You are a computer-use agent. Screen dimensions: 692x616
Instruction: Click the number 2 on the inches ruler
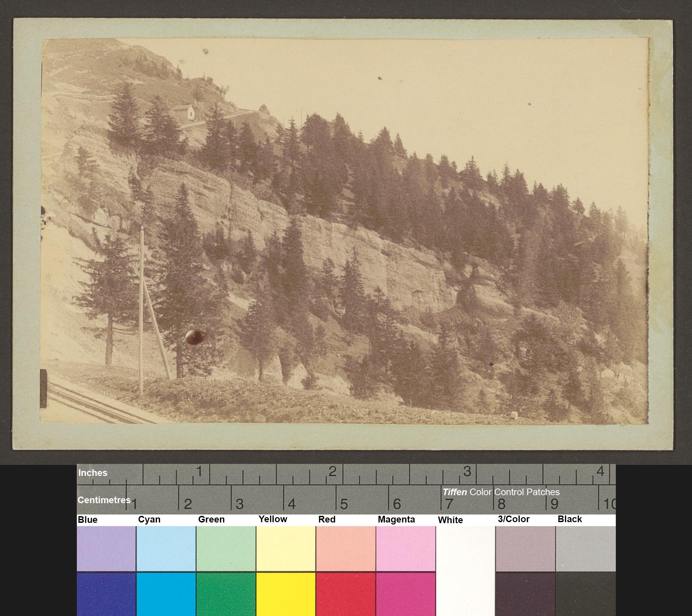coord(332,471)
